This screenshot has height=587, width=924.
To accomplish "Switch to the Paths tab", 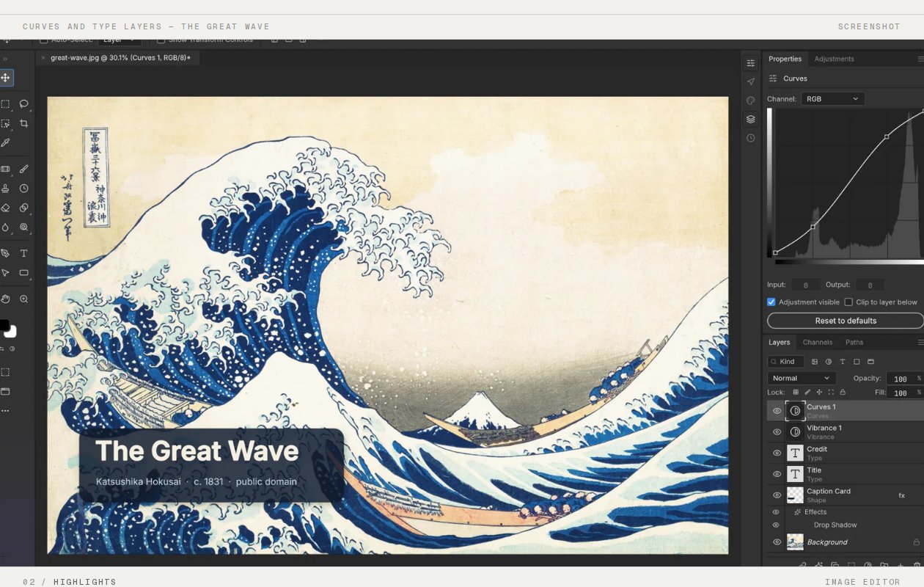I will point(854,342).
